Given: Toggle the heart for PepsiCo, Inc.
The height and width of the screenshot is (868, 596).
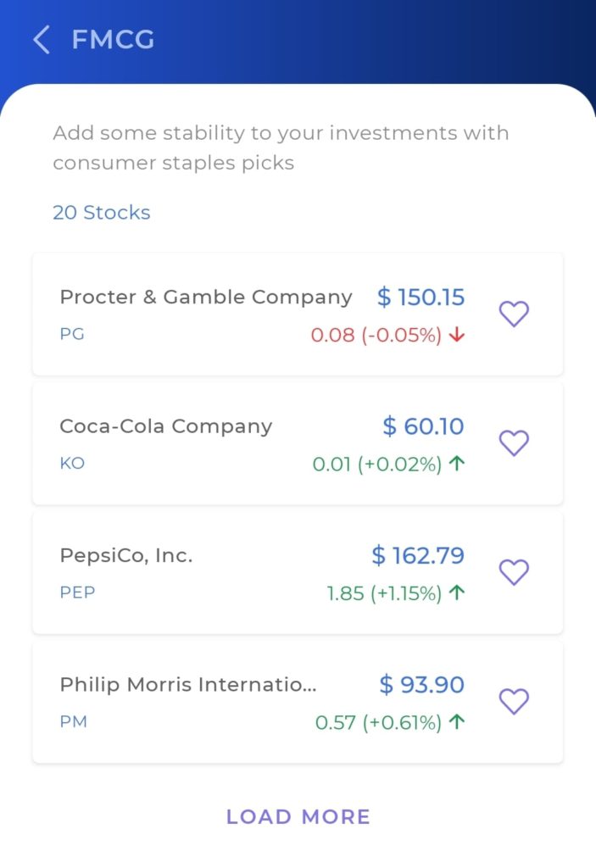Looking at the screenshot, I should point(514,572).
